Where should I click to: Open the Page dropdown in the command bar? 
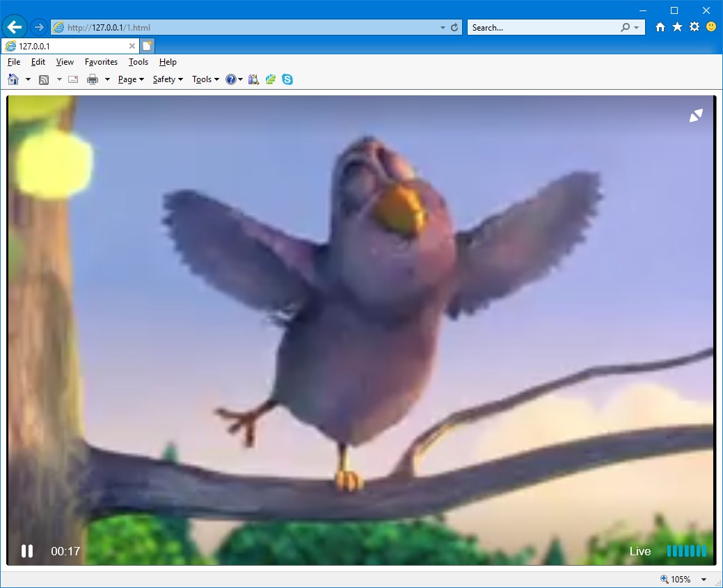tap(131, 79)
